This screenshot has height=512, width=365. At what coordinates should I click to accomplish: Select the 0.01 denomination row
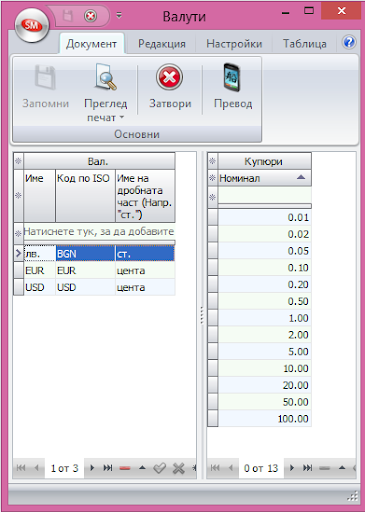point(264,217)
